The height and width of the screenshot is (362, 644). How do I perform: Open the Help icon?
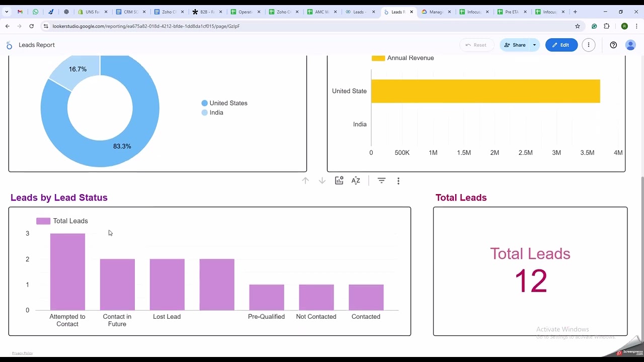click(x=613, y=45)
